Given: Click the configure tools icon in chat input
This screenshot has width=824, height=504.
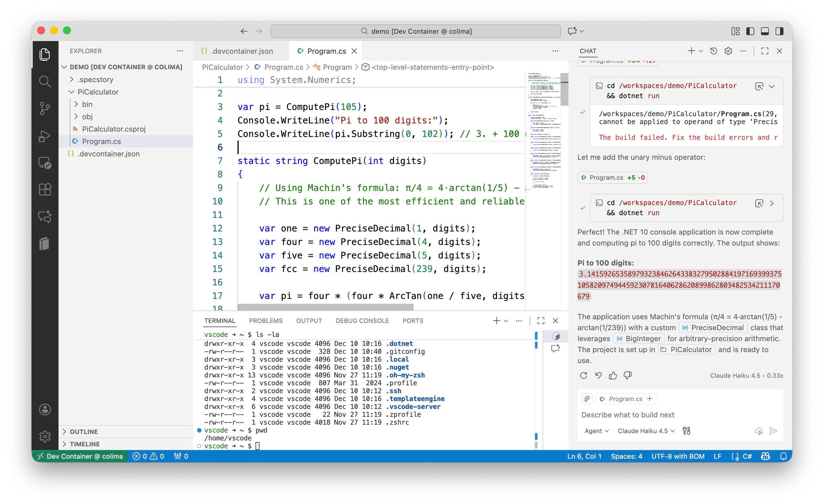Looking at the screenshot, I should coord(686,431).
